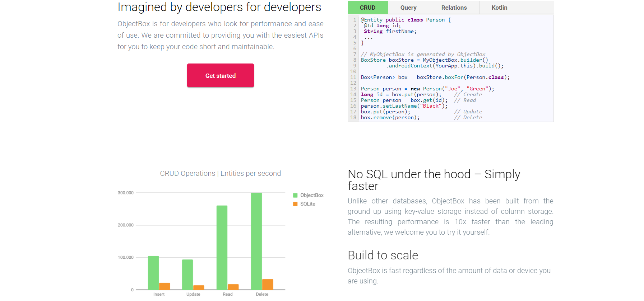Screen dimensions: 644x301
Task: Click the green Read bar in chart
Action: tap(222, 248)
